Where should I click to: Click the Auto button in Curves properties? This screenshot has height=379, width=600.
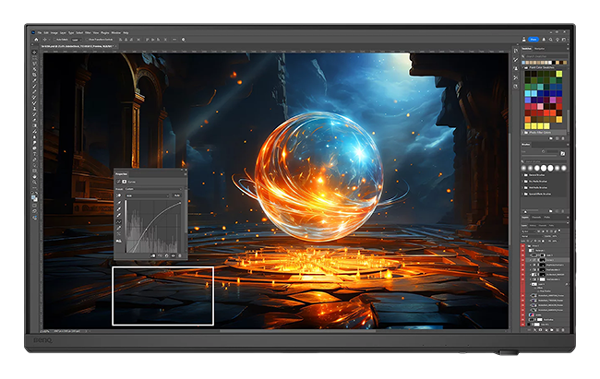click(x=177, y=196)
